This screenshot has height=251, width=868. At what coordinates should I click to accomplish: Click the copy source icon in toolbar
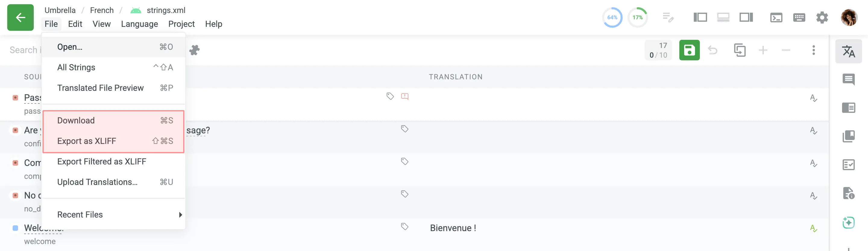[x=740, y=50]
